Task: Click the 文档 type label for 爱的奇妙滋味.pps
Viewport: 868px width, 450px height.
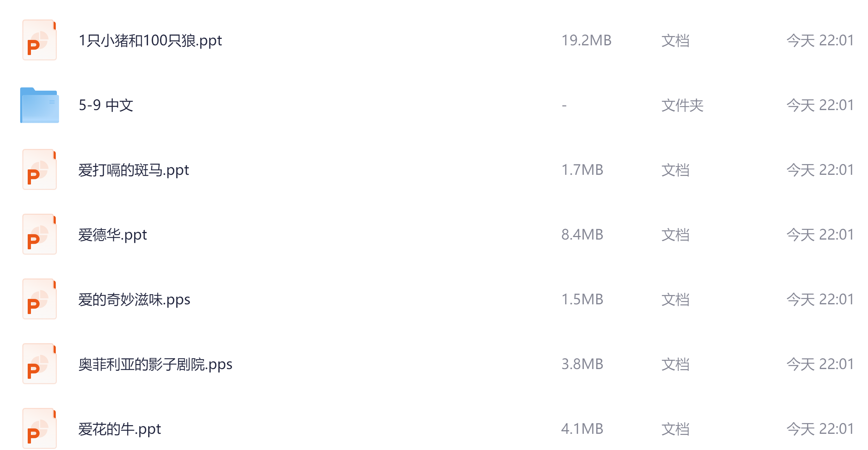Action: point(675,299)
